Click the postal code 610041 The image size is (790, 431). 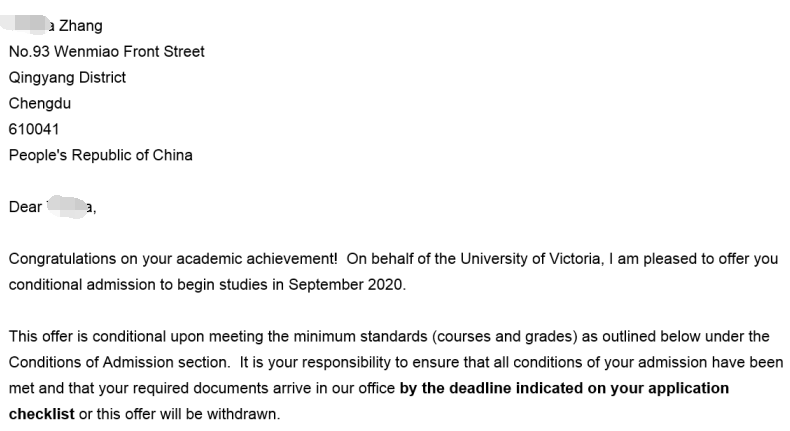coord(34,129)
